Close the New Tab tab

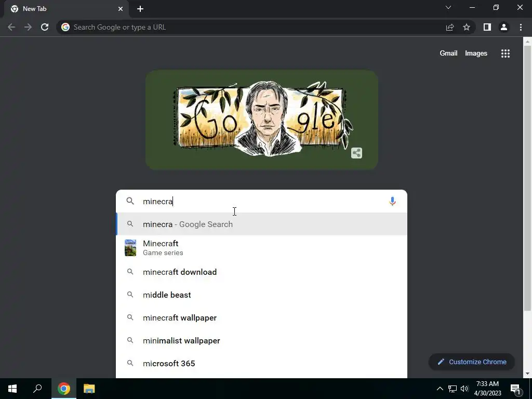tap(121, 9)
